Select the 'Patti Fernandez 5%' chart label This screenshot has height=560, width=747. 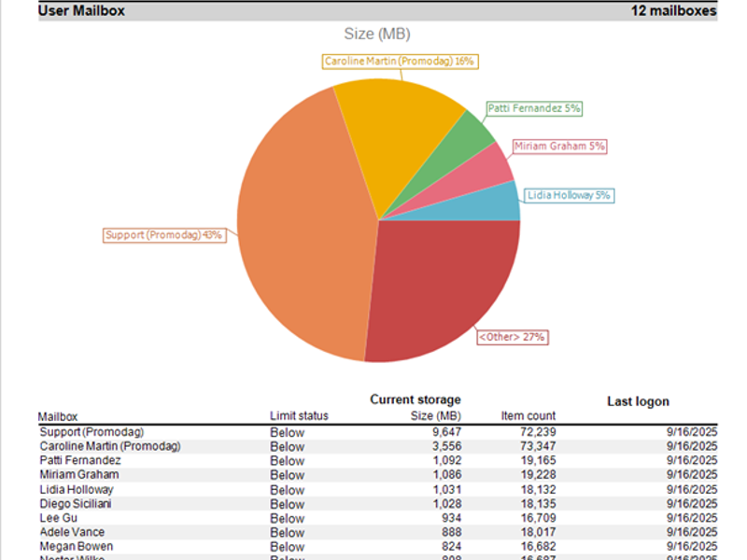(534, 108)
